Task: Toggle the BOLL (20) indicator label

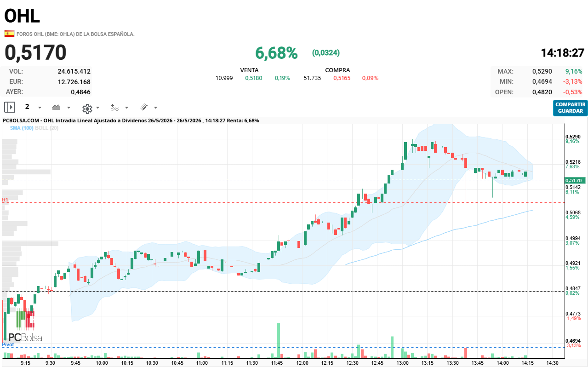Action: [47, 127]
